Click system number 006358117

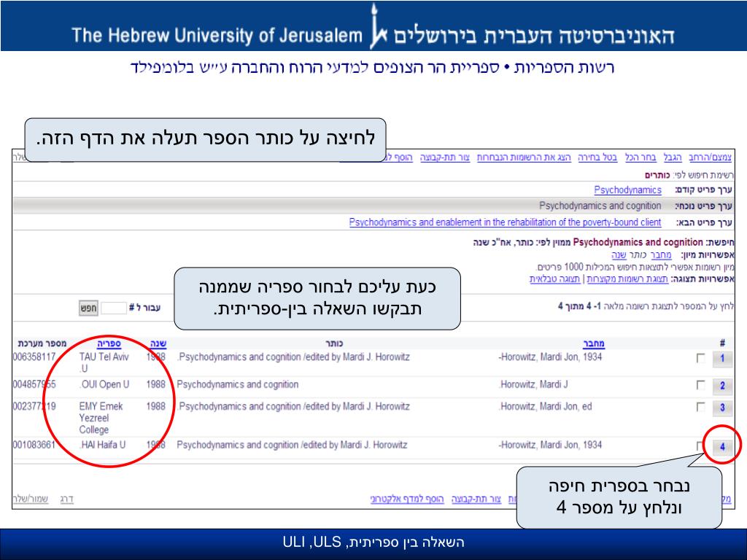coord(34,357)
